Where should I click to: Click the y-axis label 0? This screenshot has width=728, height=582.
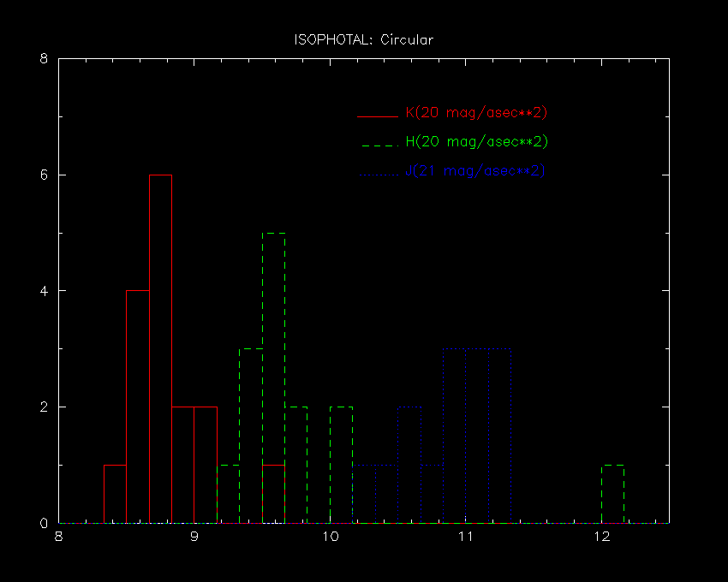(x=44, y=523)
